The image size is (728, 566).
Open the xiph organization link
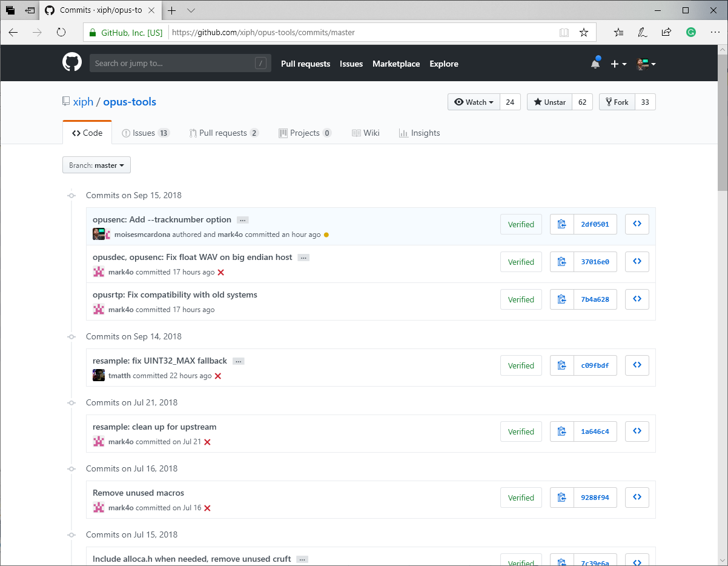tap(83, 102)
